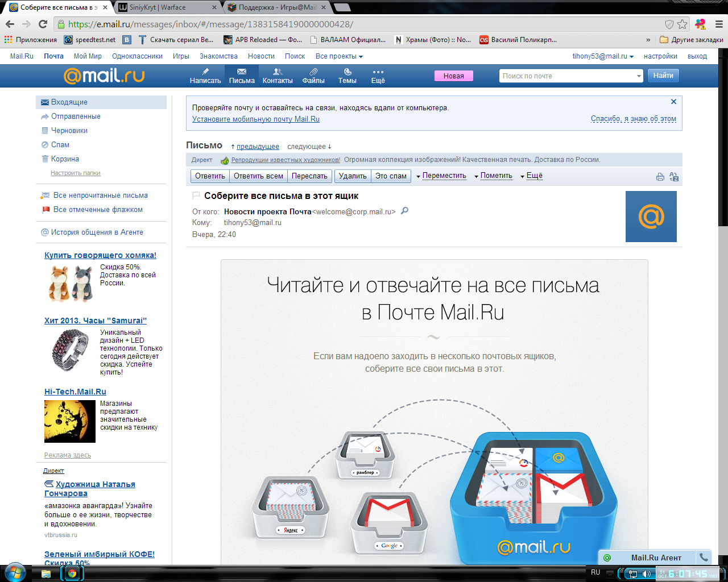Click the Найти search button
Image resolution: width=728 pixels, height=582 pixels.
pos(663,76)
